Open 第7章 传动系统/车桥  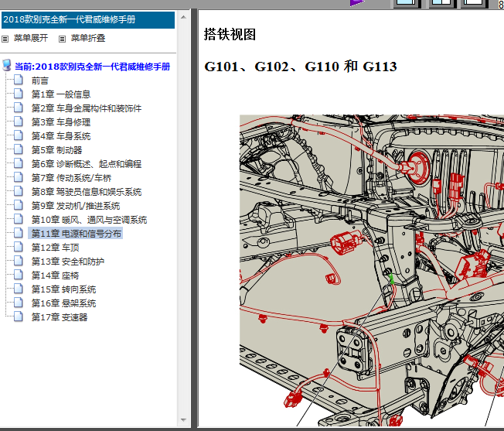pyautogui.click(x=71, y=178)
